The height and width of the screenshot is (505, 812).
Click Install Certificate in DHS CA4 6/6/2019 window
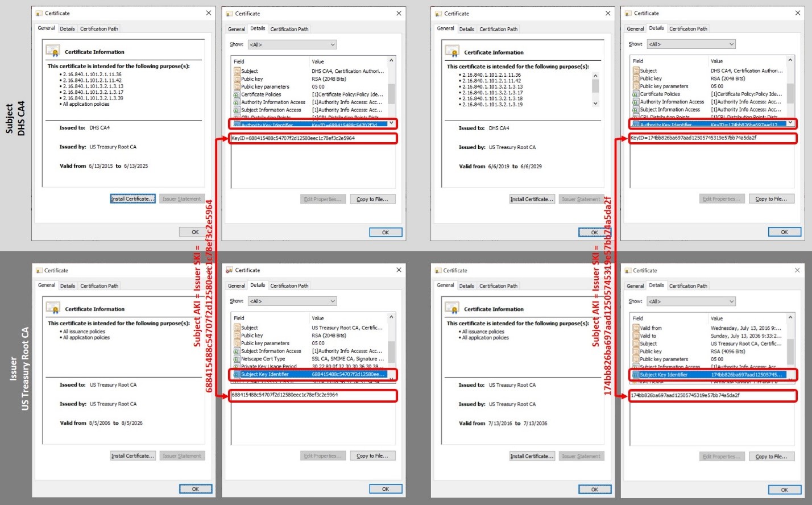point(532,199)
